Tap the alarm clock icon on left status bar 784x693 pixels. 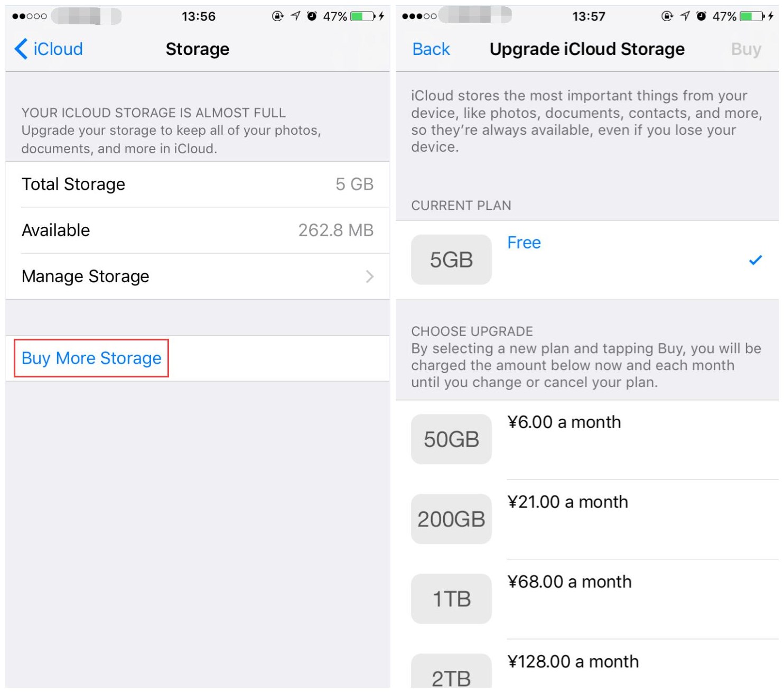pos(312,16)
